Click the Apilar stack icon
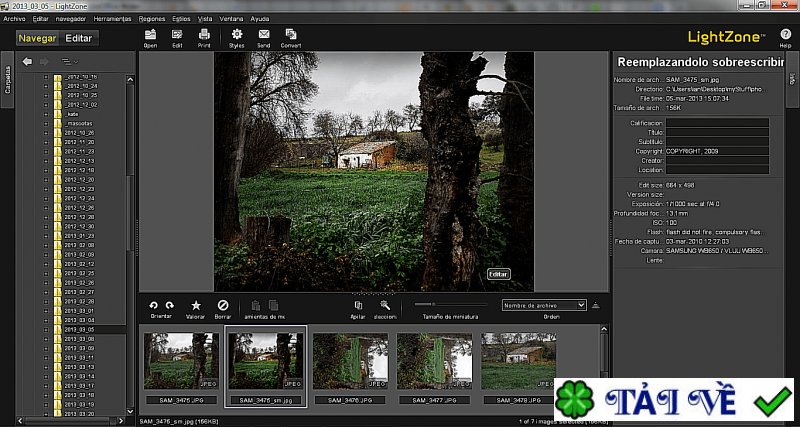 358,305
